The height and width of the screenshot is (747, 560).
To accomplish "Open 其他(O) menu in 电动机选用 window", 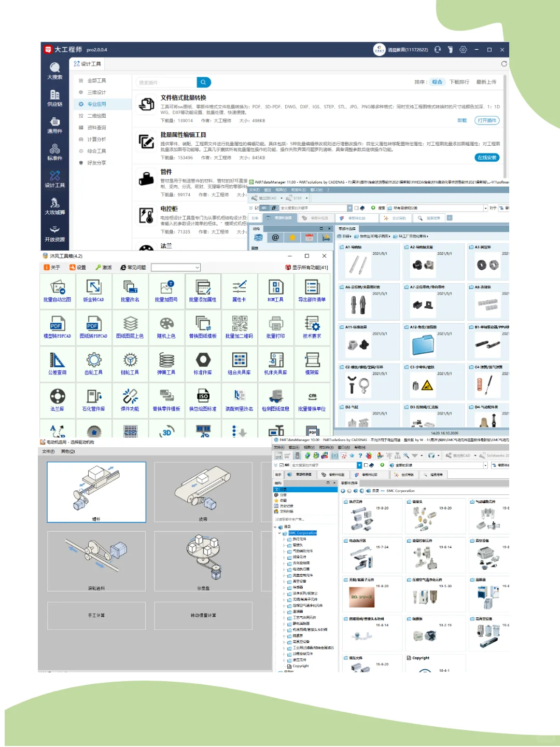I will pos(68,452).
